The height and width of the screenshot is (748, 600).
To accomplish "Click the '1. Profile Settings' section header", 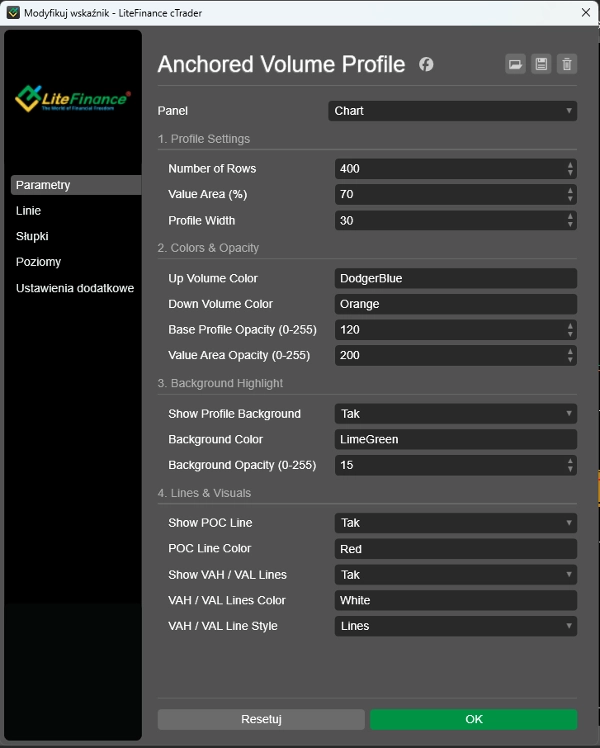I will point(204,139).
